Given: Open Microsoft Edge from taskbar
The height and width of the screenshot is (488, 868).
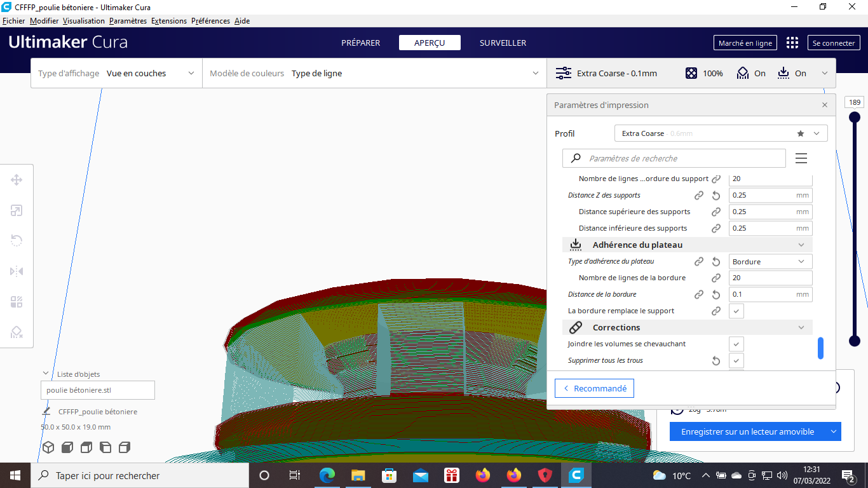Looking at the screenshot, I should [327, 475].
